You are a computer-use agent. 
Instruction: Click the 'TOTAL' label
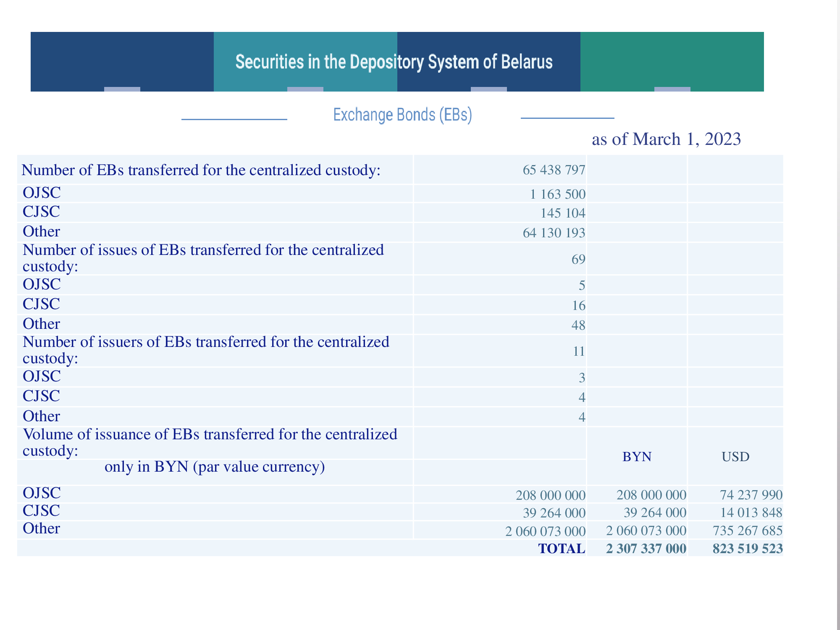click(562, 549)
